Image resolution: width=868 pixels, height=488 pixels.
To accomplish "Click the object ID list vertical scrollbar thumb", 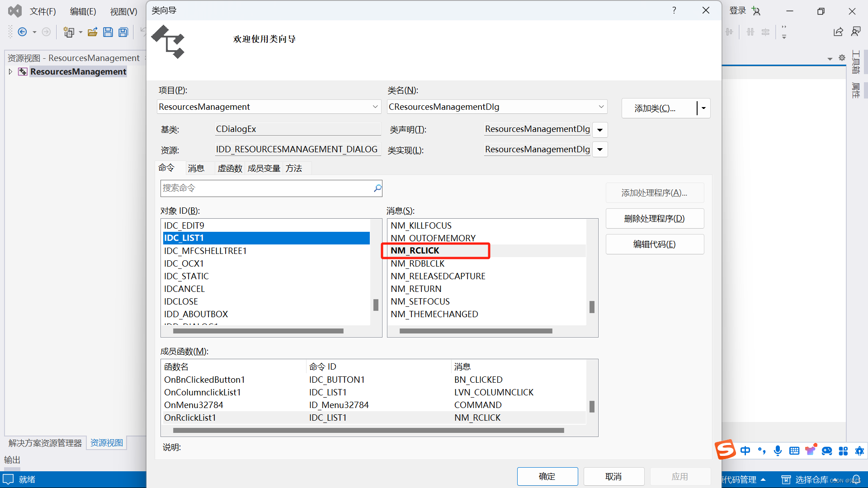I will (x=376, y=305).
